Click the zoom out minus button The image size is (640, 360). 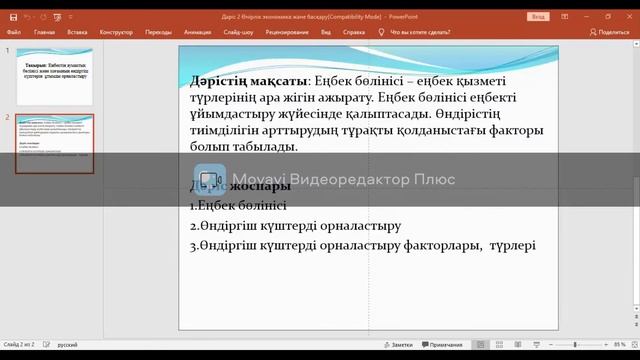(551, 345)
